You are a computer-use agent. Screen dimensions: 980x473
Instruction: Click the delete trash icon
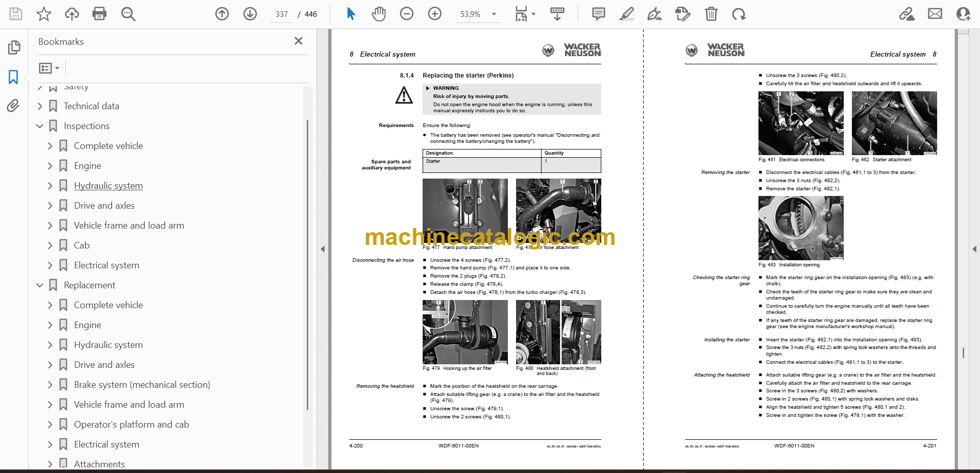click(x=710, y=14)
